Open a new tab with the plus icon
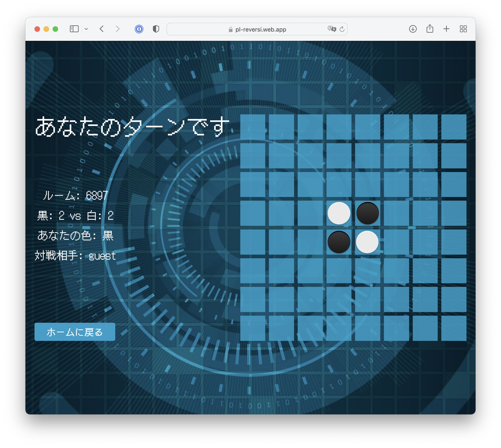The width and height of the screenshot is (501, 448). (446, 29)
